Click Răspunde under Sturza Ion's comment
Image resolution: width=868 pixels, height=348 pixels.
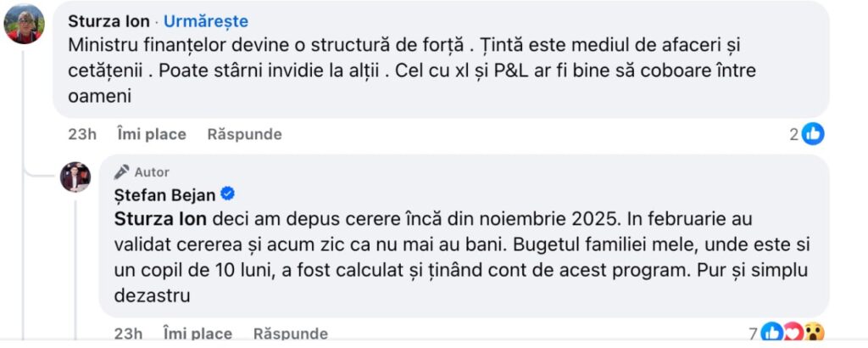click(244, 134)
